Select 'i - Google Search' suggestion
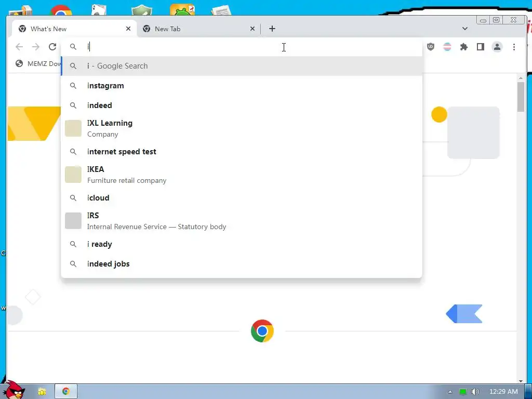The image size is (532, 399). point(242,66)
